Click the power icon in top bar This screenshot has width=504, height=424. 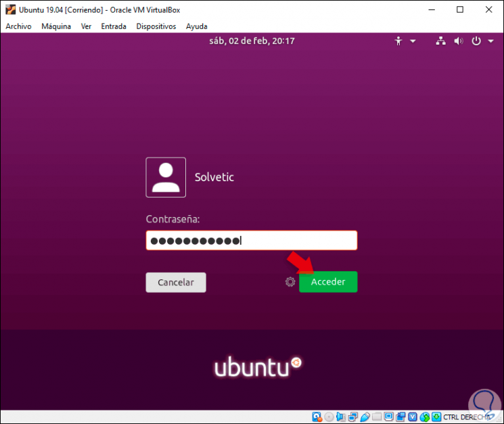point(476,41)
